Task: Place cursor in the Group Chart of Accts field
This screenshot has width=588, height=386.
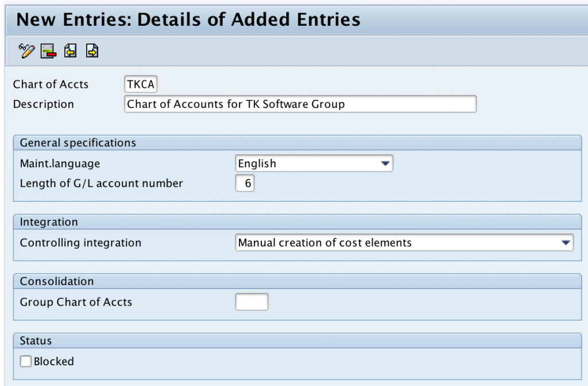Action: [x=251, y=302]
